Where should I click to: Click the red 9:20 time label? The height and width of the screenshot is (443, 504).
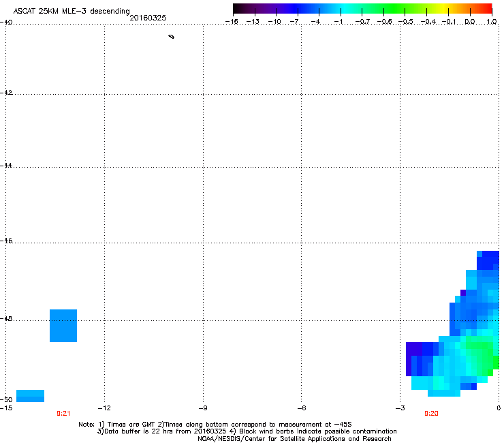click(431, 414)
